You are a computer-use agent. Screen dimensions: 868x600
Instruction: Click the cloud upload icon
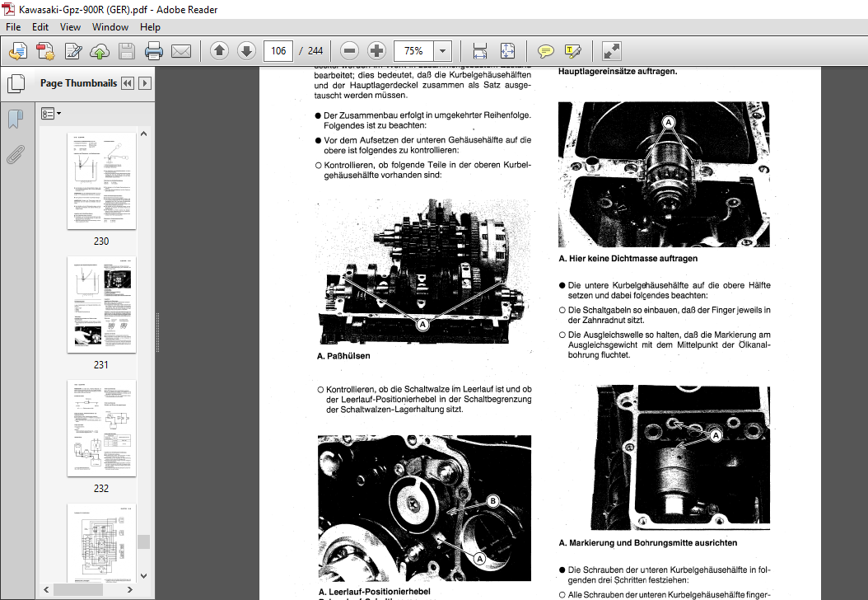100,52
